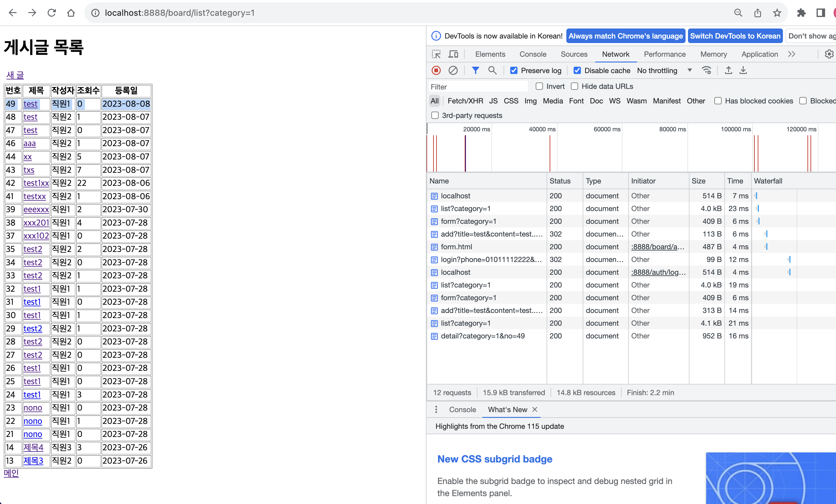
Task: Clear the network log with the clear icon
Action: click(453, 71)
